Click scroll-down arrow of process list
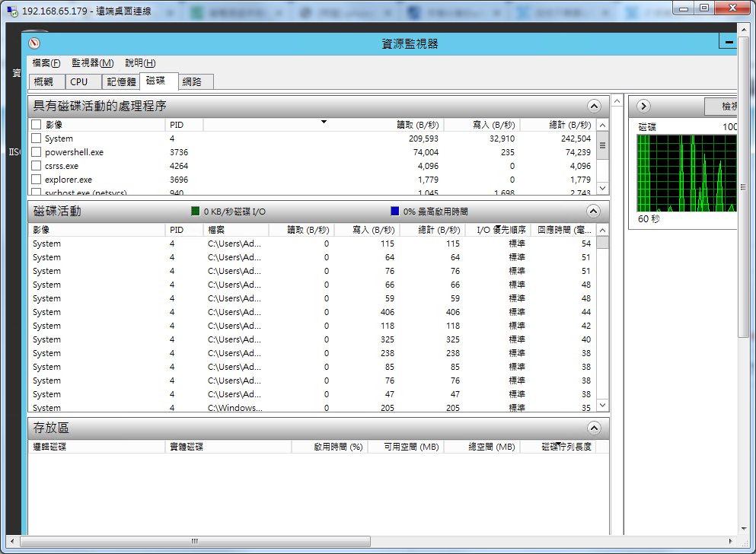This screenshot has width=756, height=554. [x=602, y=188]
